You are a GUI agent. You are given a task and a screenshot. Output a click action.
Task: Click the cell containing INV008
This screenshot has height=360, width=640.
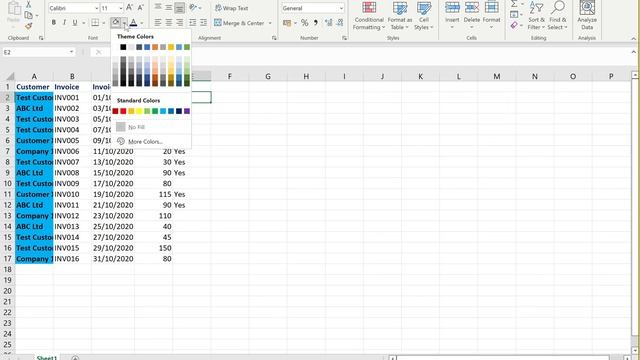coord(72,173)
